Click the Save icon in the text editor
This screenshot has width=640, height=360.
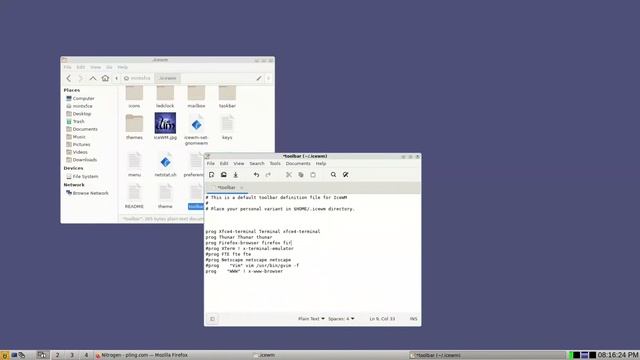[x=236, y=175]
